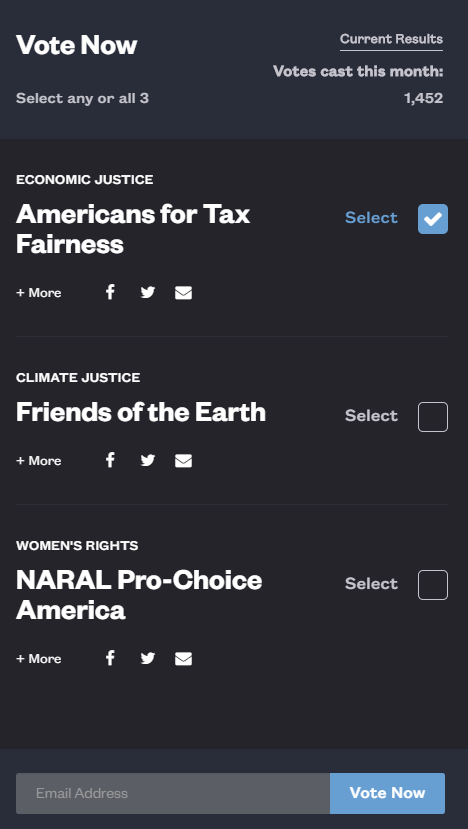Expand + More under Americans for Tax Fairness
This screenshot has width=468, height=829.
[39, 293]
